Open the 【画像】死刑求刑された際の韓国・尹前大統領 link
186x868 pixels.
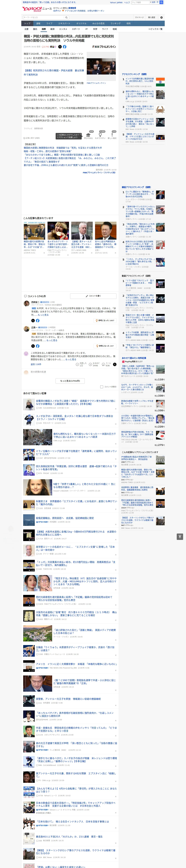54,72
